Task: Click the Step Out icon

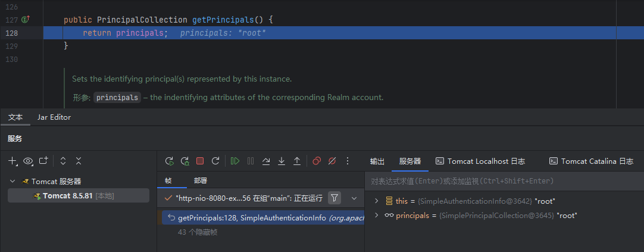Action: [x=297, y=161]
